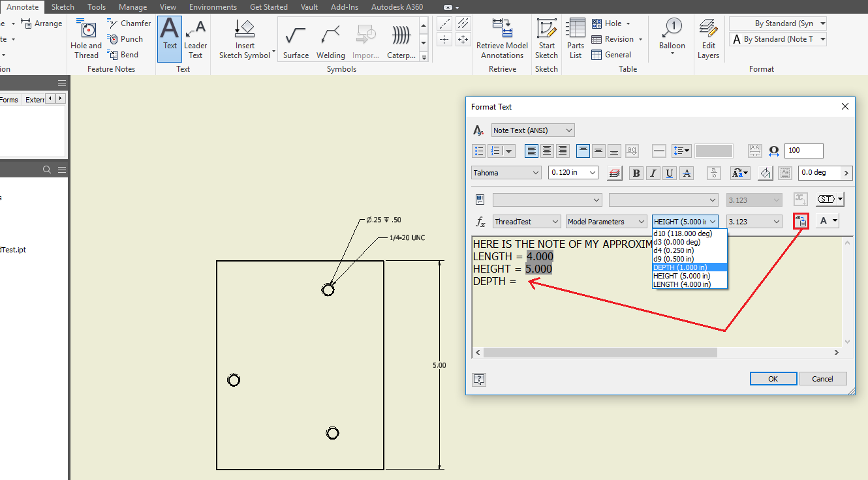
Task: Select the Leader Text tool
Action: pyautogui.click(x=195, y=39)
